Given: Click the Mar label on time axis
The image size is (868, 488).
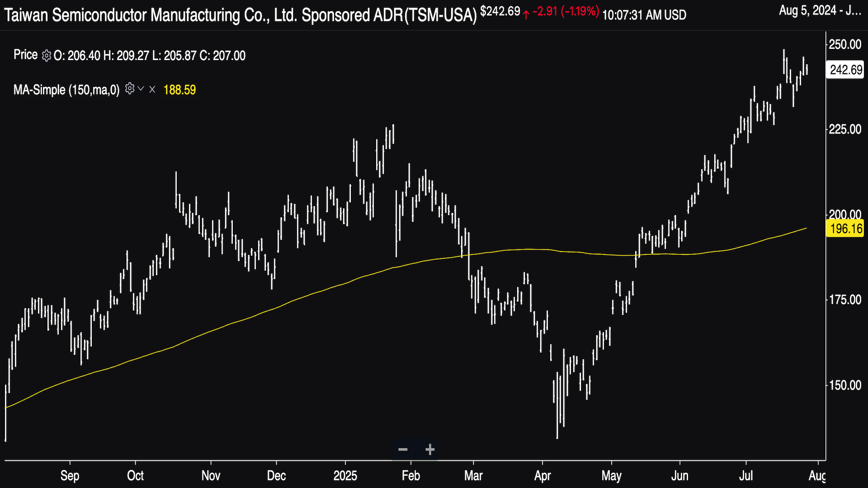Looking at the screenshot, I should [x=473, y=475].
